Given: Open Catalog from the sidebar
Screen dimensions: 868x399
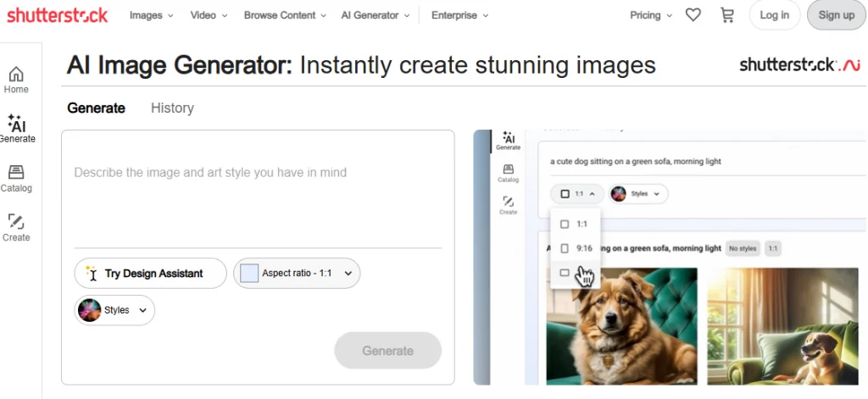Looking at the screenshot, I should [16, 179].
